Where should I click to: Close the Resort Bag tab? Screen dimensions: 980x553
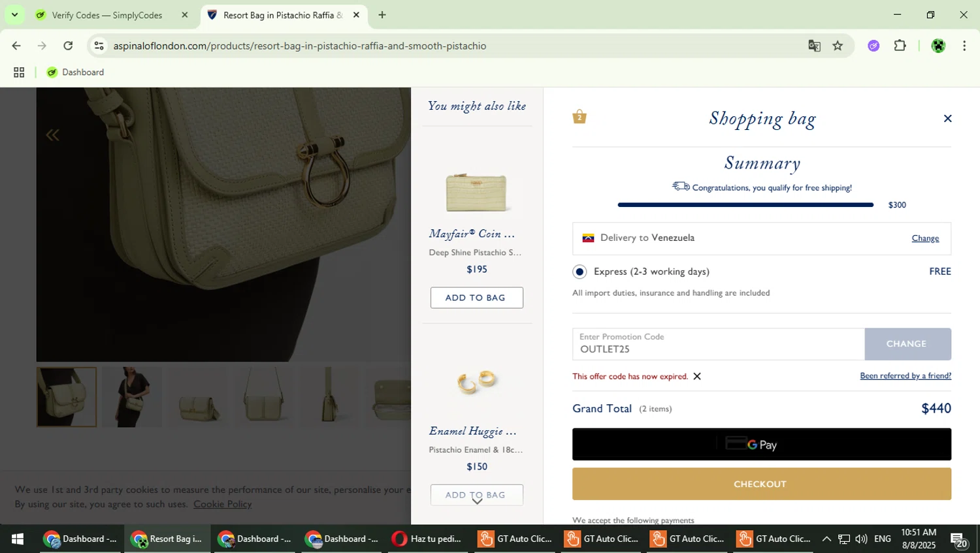[x=356, y=15]
